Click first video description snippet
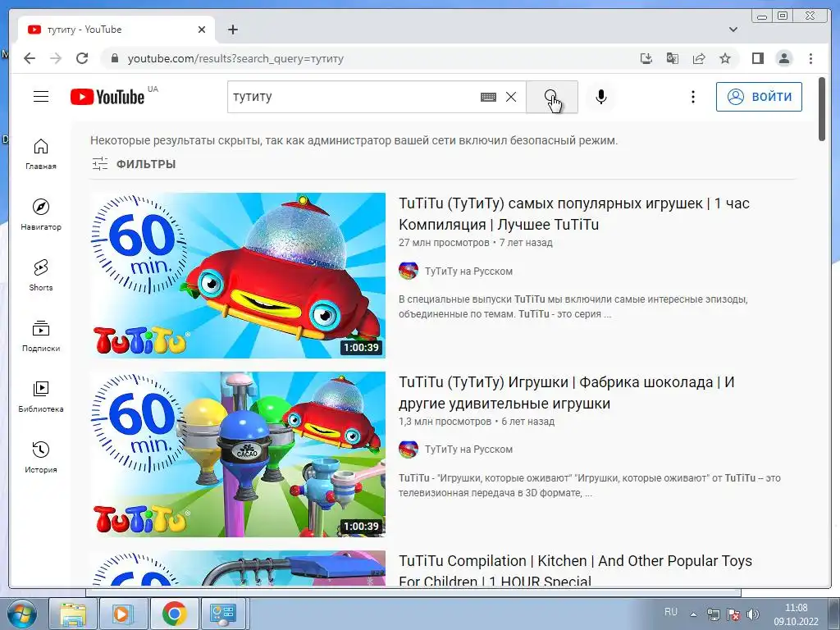 pyautogui.click(x=573, y=307)
